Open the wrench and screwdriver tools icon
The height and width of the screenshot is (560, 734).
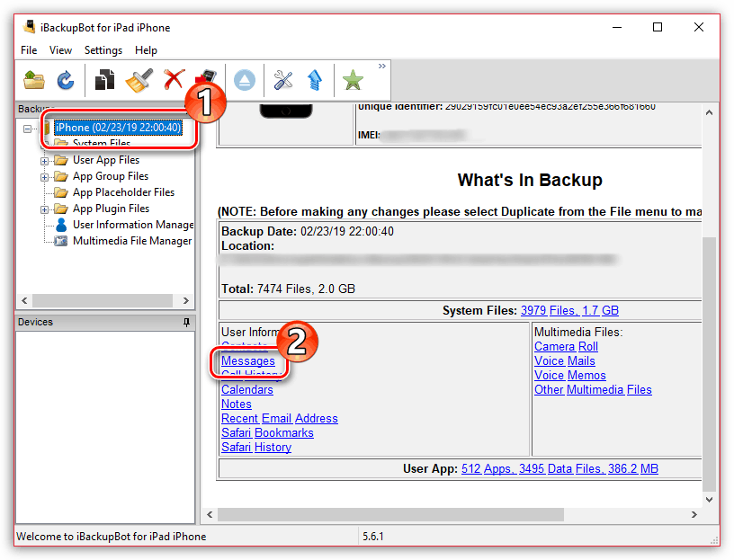[283, 80]
